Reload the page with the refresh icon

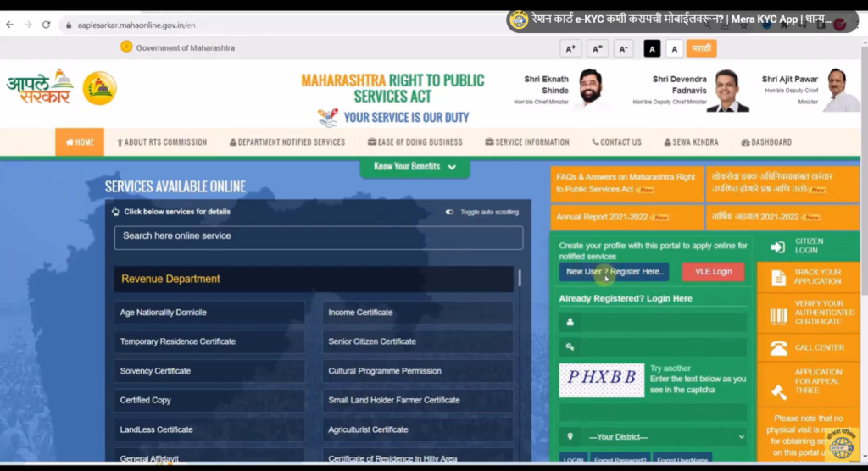point(46,25)
